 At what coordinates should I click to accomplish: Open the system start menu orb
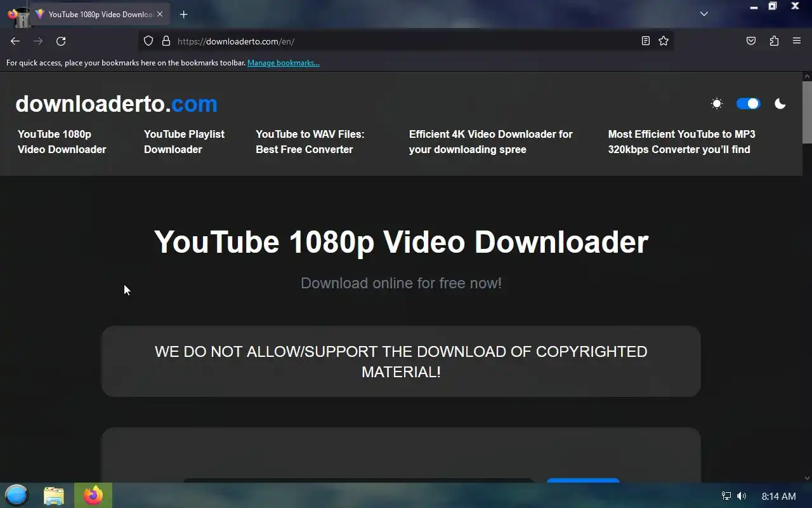pos(16,495)
